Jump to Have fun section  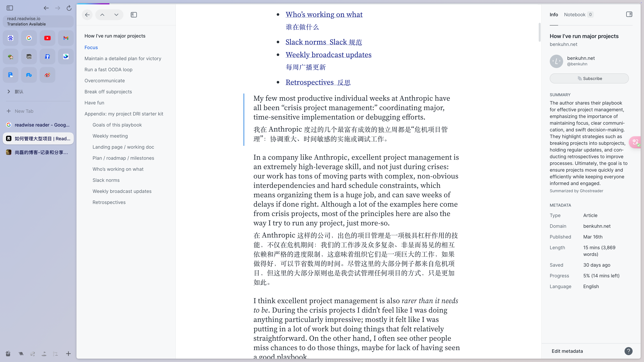click(94, 103)
